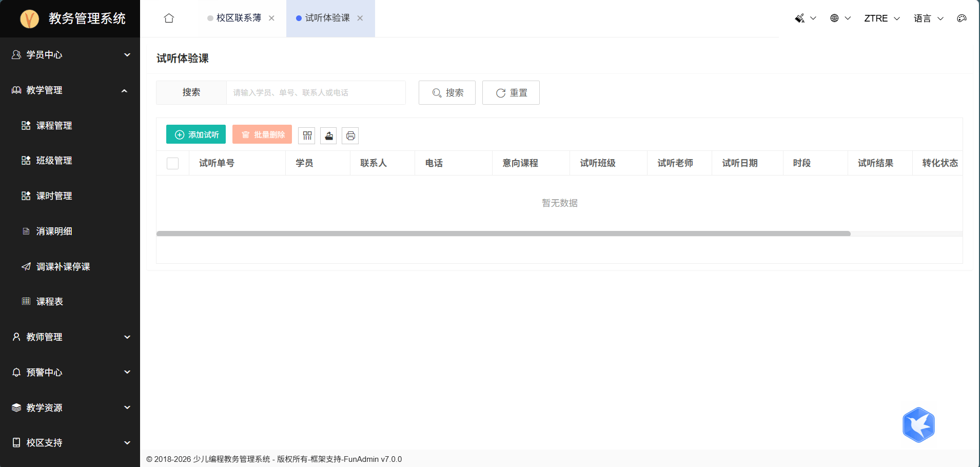The image size is (980, 467).
Task: Expand the 学员中心 sidebar menu
Action: point(70,55)
